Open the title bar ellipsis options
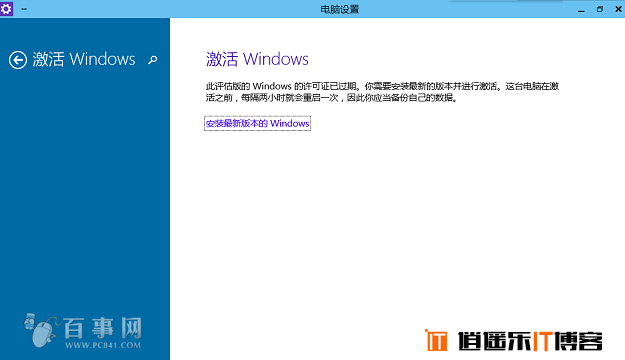The image size is (625, 360). (24, 9)
